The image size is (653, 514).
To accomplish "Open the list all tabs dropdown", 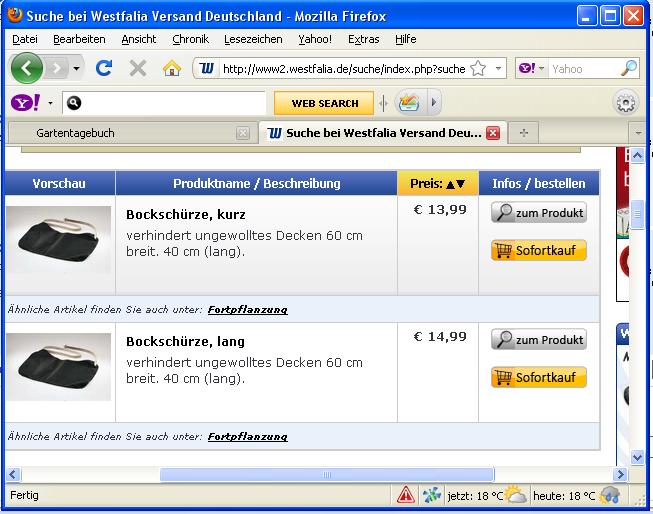I will tap(638, 133).
